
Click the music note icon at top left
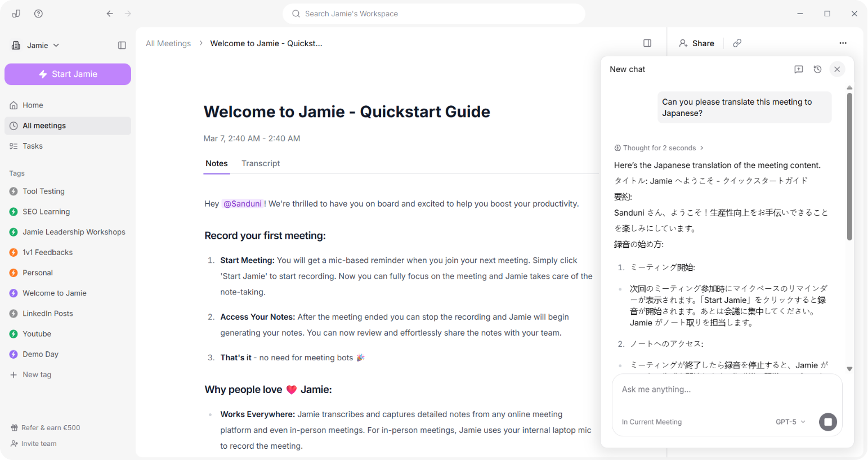16,14
